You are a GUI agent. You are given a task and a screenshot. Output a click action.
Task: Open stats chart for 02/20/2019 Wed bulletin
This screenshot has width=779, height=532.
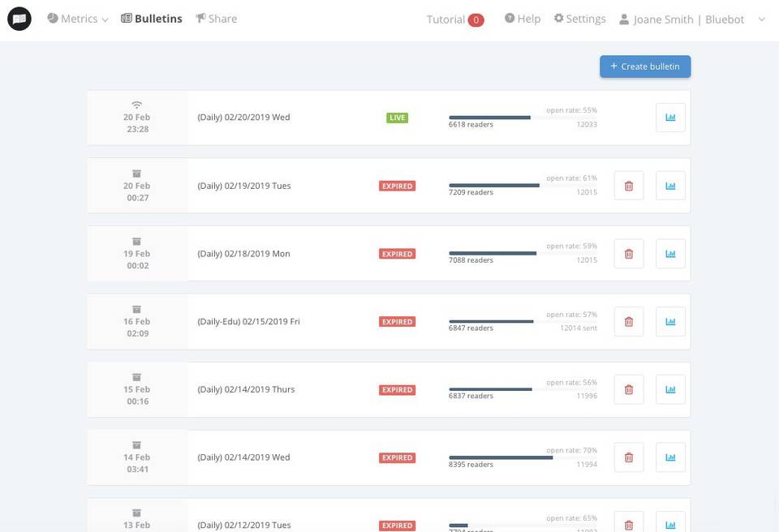point(670,118)
